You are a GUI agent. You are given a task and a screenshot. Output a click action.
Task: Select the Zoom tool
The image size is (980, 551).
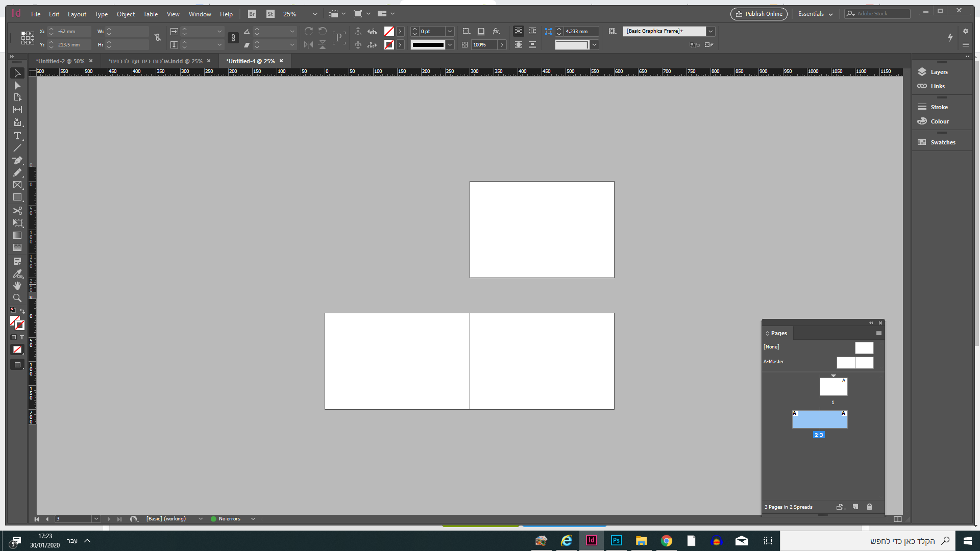17,298
